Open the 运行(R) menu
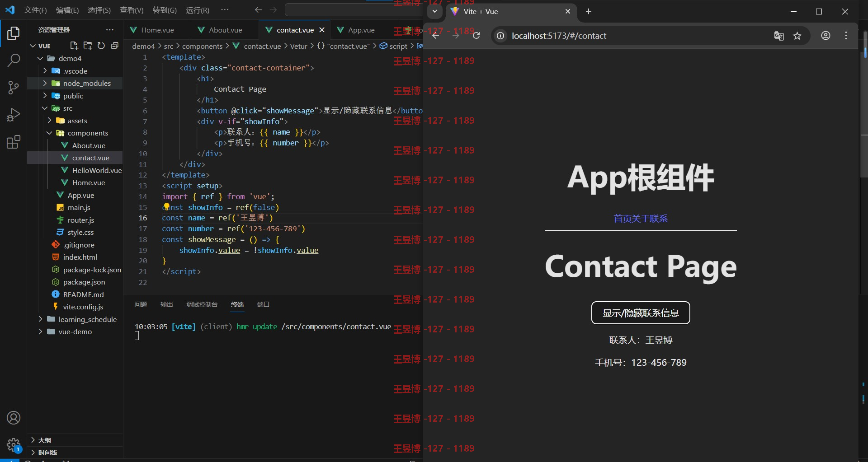The width and height of the screenshot is (868, 462). point(198,10)
